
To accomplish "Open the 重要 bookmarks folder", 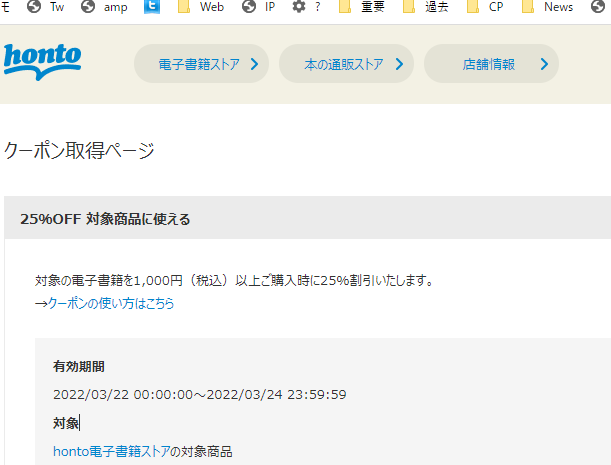I will (361, 7).
